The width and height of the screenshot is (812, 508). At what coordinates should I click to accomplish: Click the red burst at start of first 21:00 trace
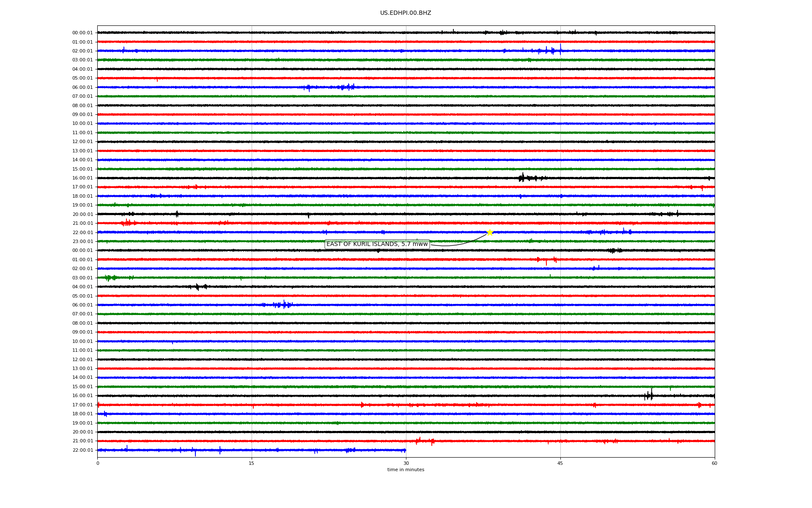(127, 223)
